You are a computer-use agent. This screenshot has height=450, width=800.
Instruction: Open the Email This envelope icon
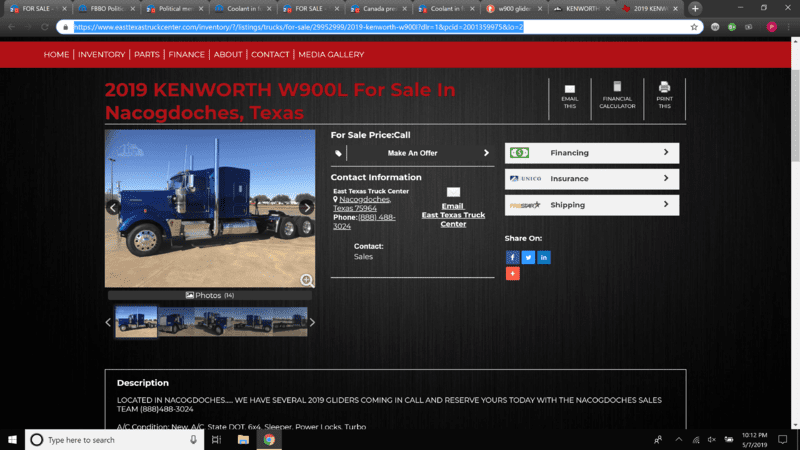(569, 89)
